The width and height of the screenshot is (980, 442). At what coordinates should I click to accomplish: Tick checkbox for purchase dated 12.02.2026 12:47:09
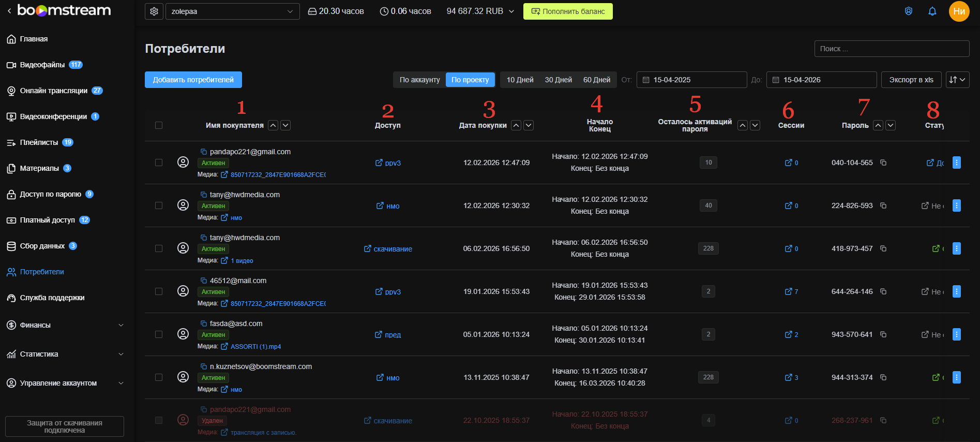point(159,163)
